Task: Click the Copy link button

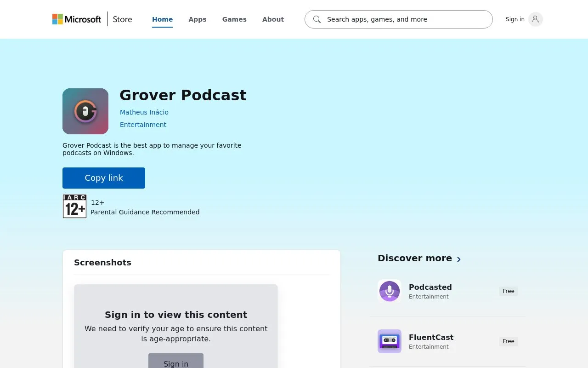Action: pos(104,178)
